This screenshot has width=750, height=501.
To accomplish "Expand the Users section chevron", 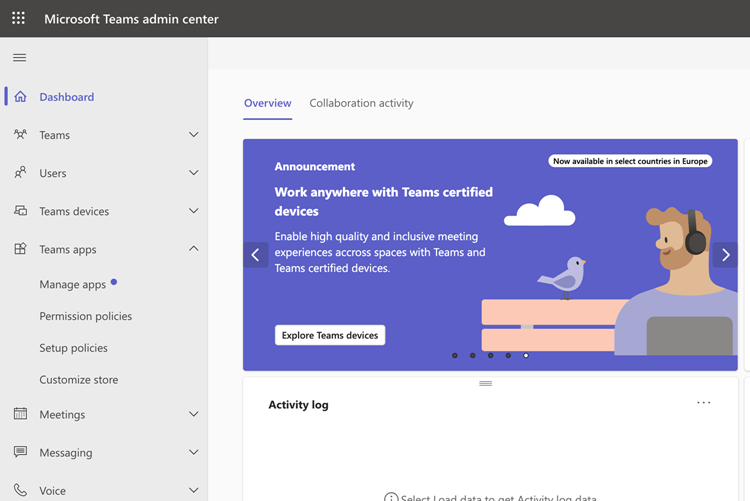I will pos(193,173).
